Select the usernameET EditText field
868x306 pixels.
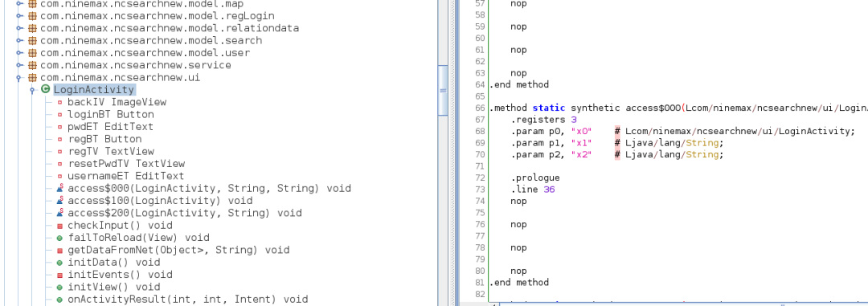coord(125,176)
